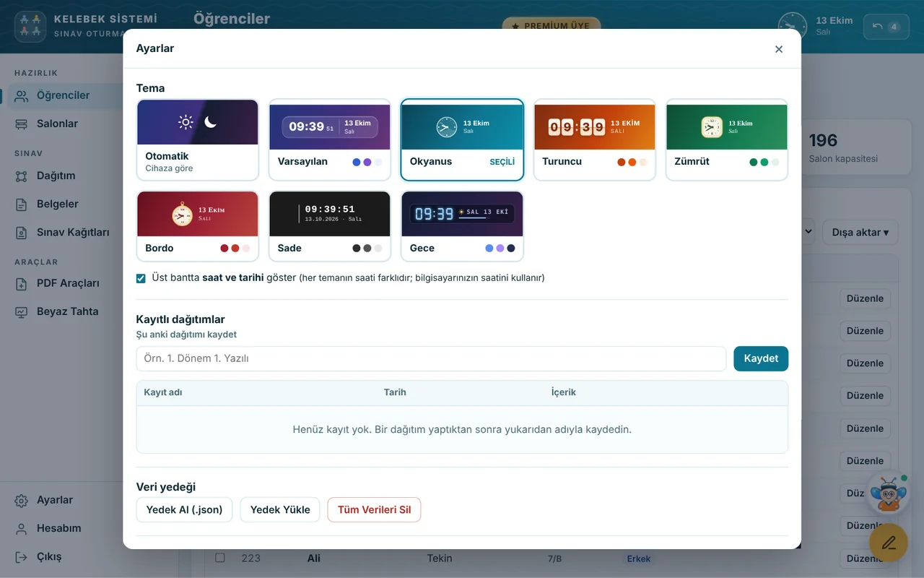Click the surname Tekin in the table

pyautogui.click(x=440, y=558)
